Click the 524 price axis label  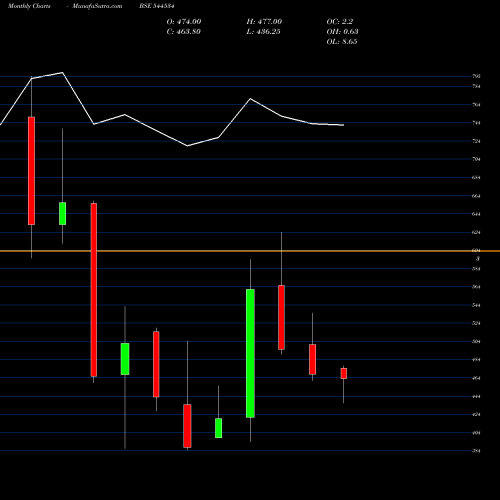click(x=476, y=323)
